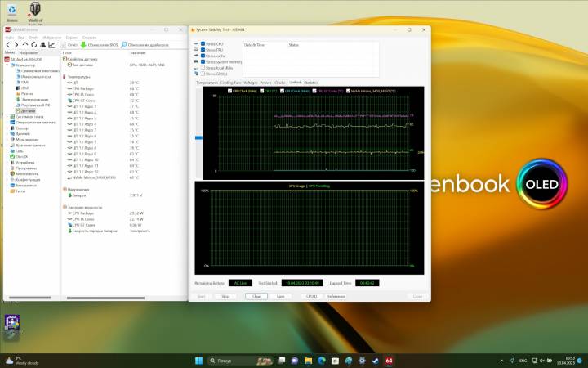This screenshot has height=368, width=588.
Task: Expand Тесты tree node
Action: (7, 191)
